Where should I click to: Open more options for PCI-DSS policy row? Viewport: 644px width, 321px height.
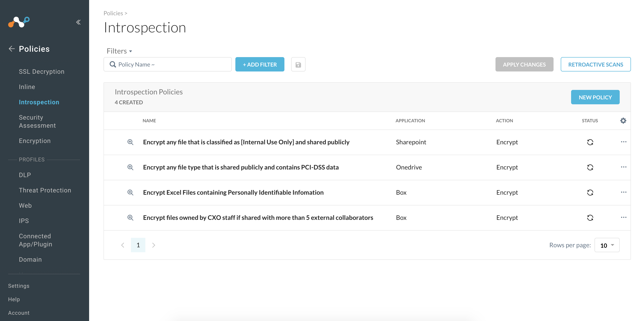[x=624, y=167]
